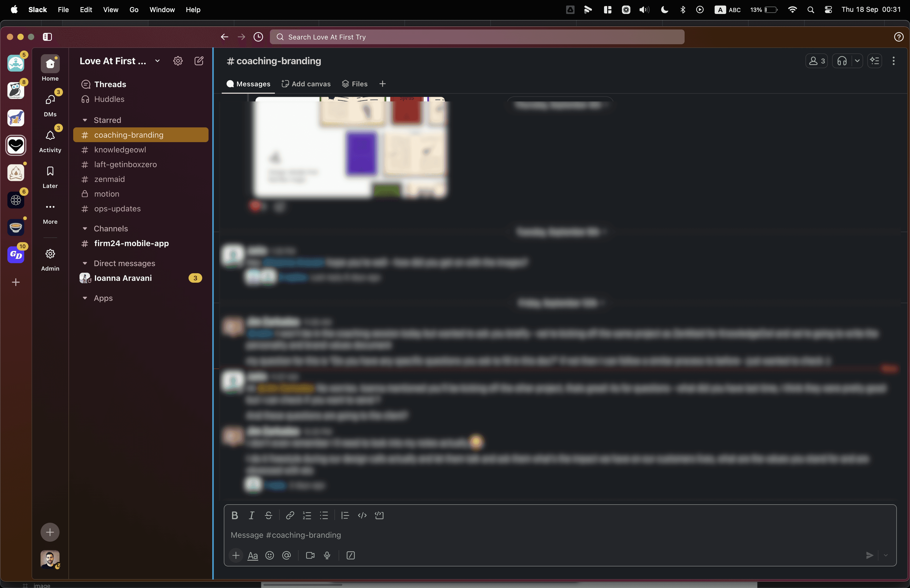Open the knowledgeowl channel
Screen dimensions: 910x588
pyautogui.click(x=120, y=150)
